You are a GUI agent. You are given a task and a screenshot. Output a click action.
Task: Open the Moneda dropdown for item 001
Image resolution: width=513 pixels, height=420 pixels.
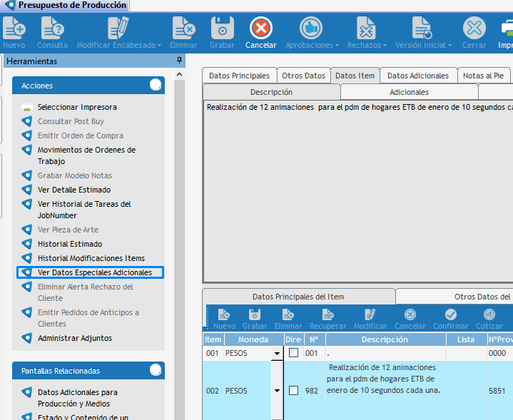tap(276, 353)
